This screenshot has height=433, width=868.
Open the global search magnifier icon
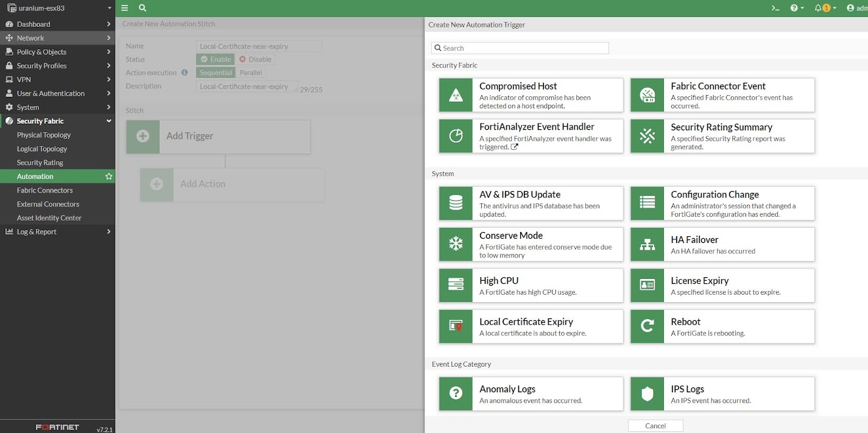(143, 8)
